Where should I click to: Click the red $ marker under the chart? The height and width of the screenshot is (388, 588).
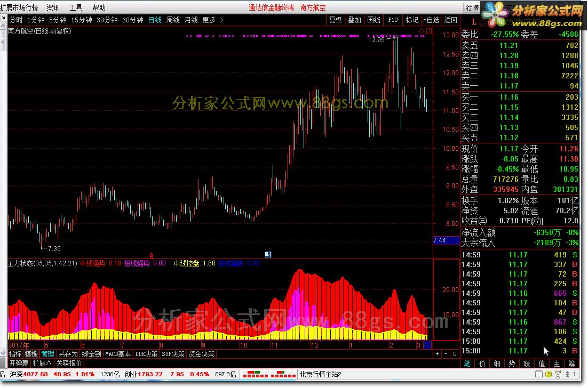coord(152,255)
